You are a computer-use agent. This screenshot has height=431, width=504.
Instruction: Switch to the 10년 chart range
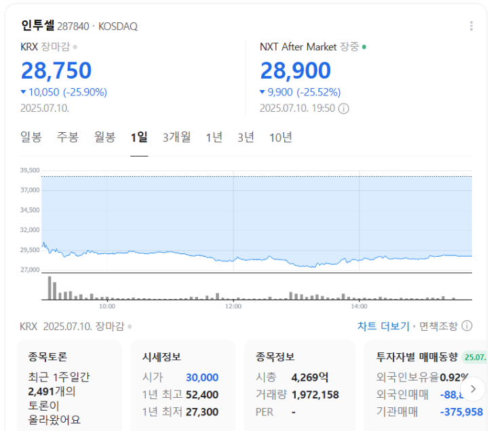[x=280, y=138]
